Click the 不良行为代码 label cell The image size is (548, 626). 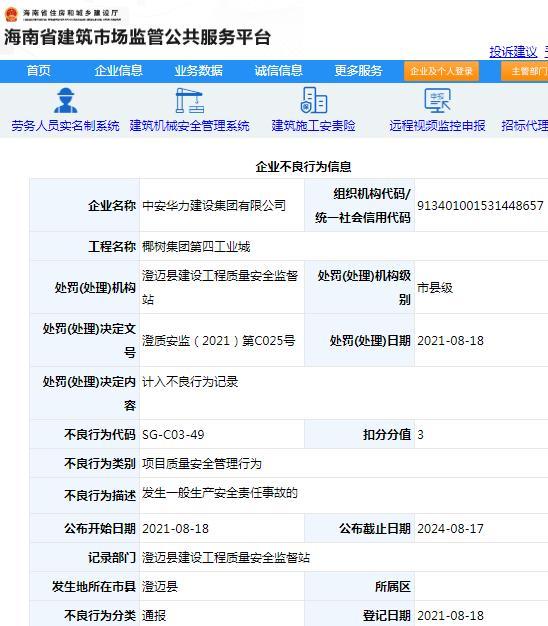click(85, 434)
